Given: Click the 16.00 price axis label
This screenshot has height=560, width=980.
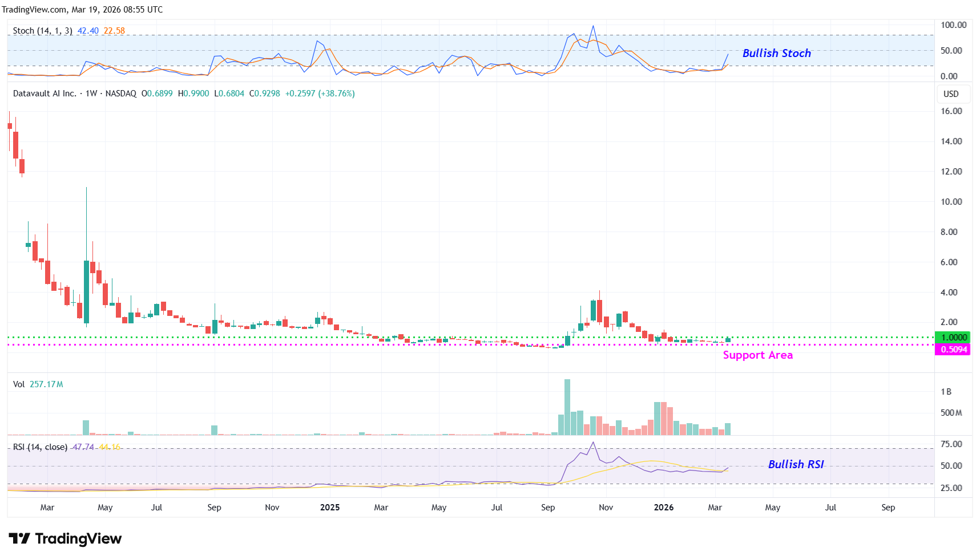Looking at the screenshot, I should pos(951,111).
